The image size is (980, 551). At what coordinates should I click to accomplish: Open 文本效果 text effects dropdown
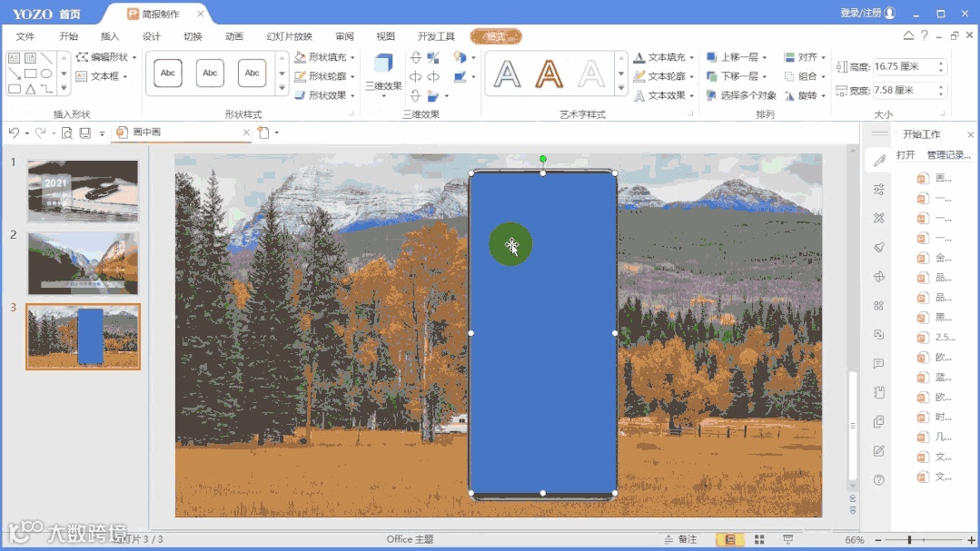pos(664,95)
